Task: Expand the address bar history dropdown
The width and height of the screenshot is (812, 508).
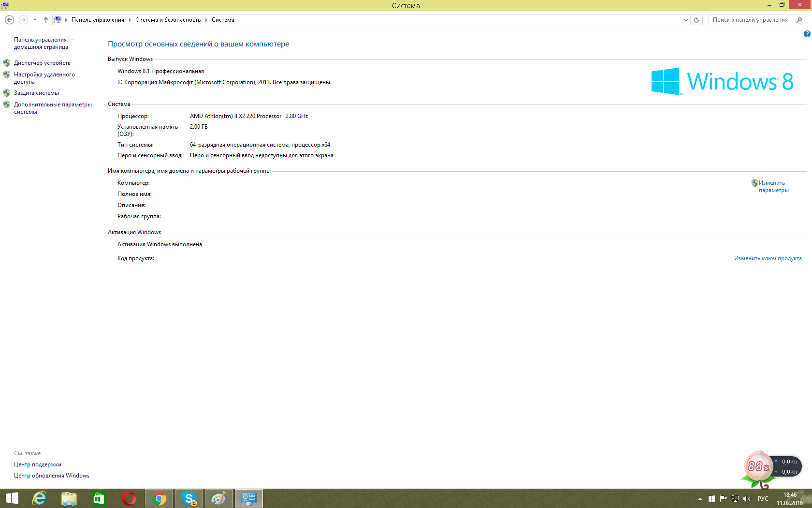Action: coord(686,20)
